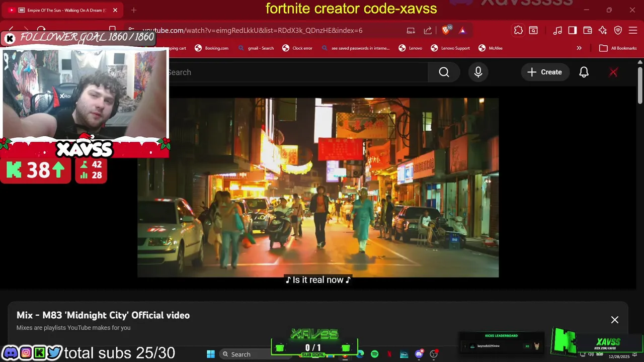Open the Brave Wallet icon
The image size is (644, 362).
588,30
